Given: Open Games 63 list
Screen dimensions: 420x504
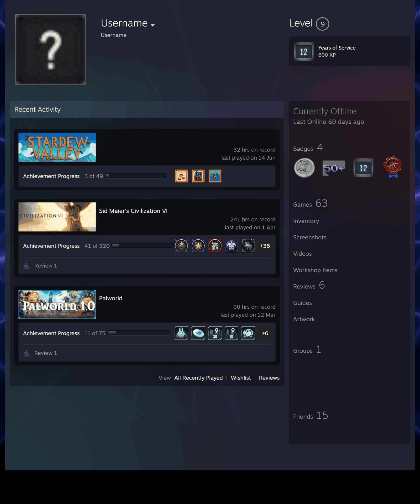Looking at the screenshot, I should (310, 204).
